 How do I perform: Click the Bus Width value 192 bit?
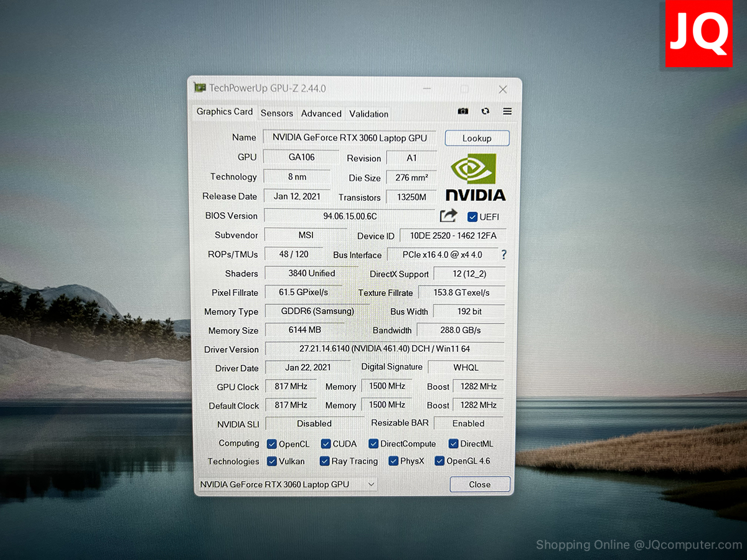pyautogui.click(x=469, y=311)
